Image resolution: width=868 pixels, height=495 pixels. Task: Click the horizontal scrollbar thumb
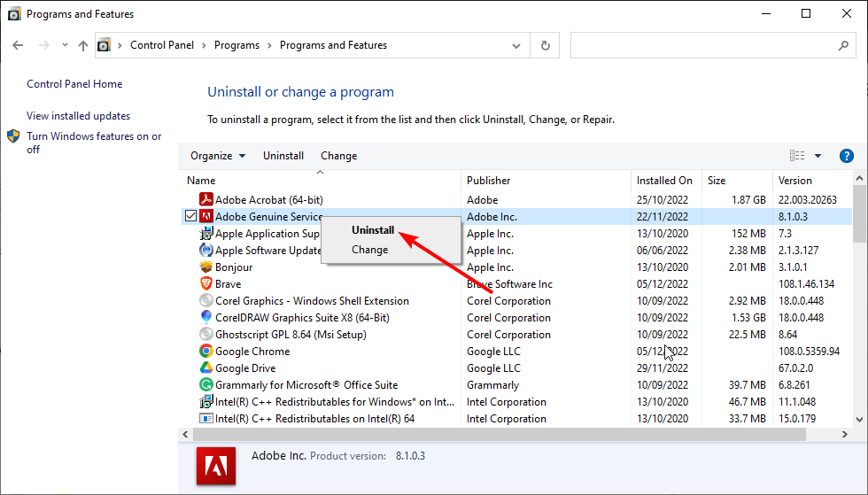(500, 435)
